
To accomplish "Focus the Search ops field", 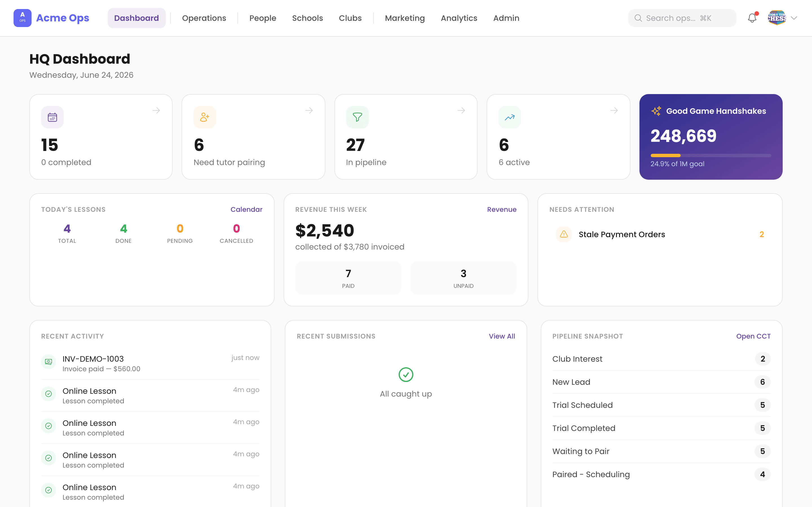I will click(682, 18).
